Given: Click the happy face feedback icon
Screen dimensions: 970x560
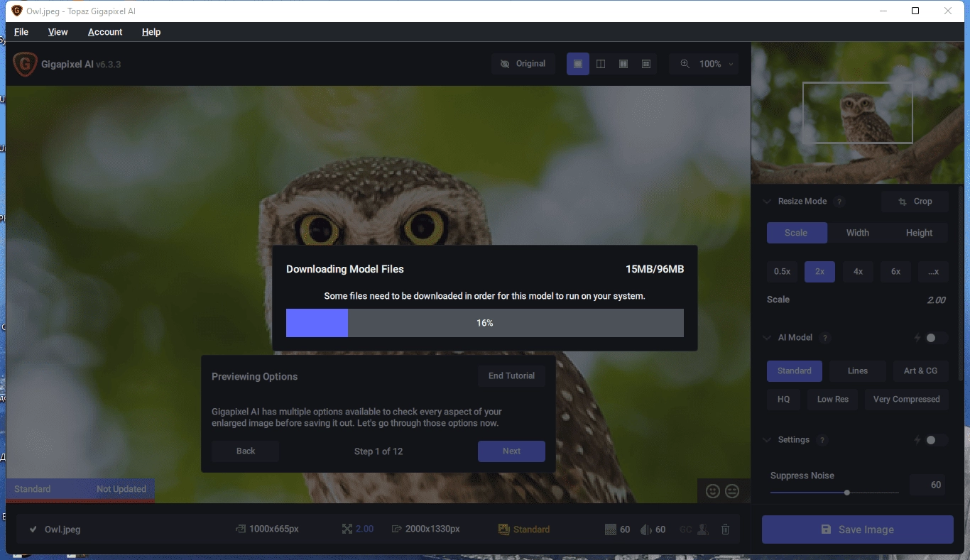Looking at the screenshot, I should [x=713, y=490].
